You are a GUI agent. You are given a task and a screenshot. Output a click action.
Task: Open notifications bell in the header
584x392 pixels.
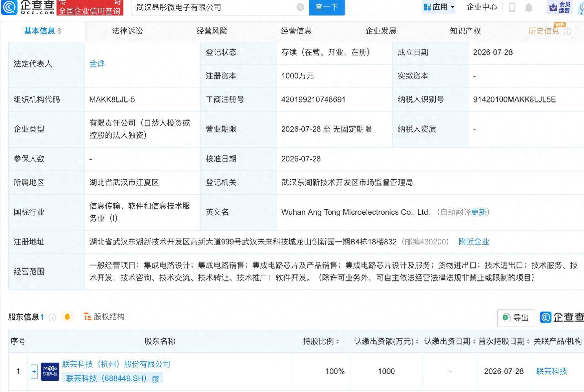pyautogui.click(x=529, y=7)
